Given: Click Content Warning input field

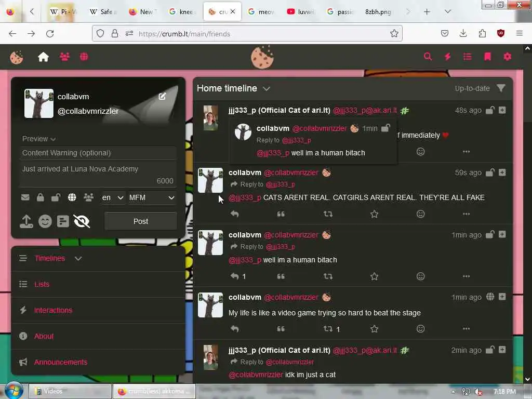Looking at the screenshot, I should (x=98, y=153).
